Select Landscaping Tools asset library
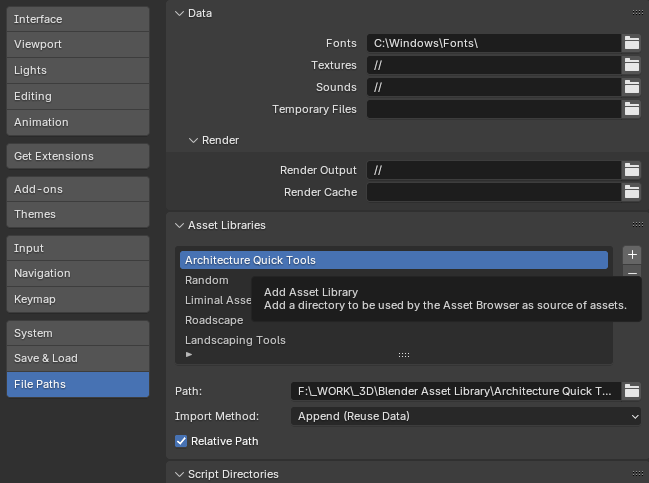This screenshot has width=649, height=483. 235,340
